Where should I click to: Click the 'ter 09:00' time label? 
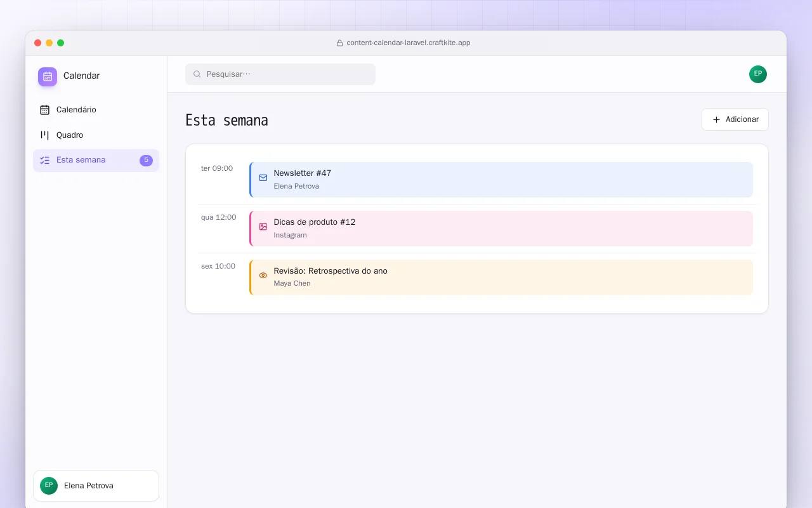coord(217,169)
